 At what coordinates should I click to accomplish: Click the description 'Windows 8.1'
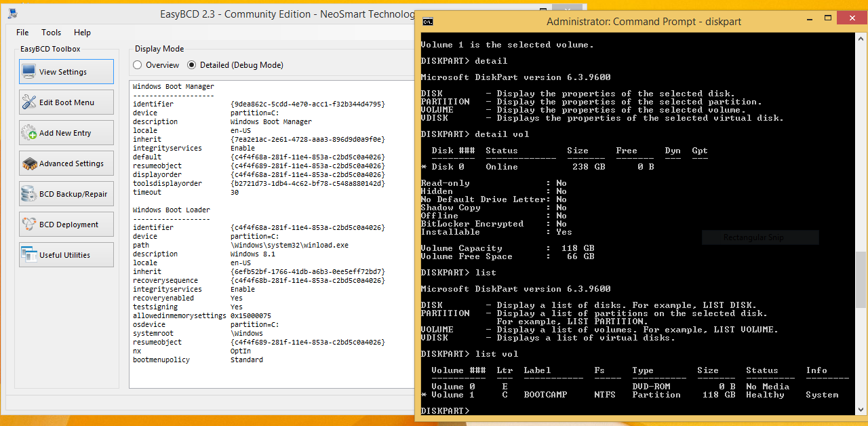[254, 254]
